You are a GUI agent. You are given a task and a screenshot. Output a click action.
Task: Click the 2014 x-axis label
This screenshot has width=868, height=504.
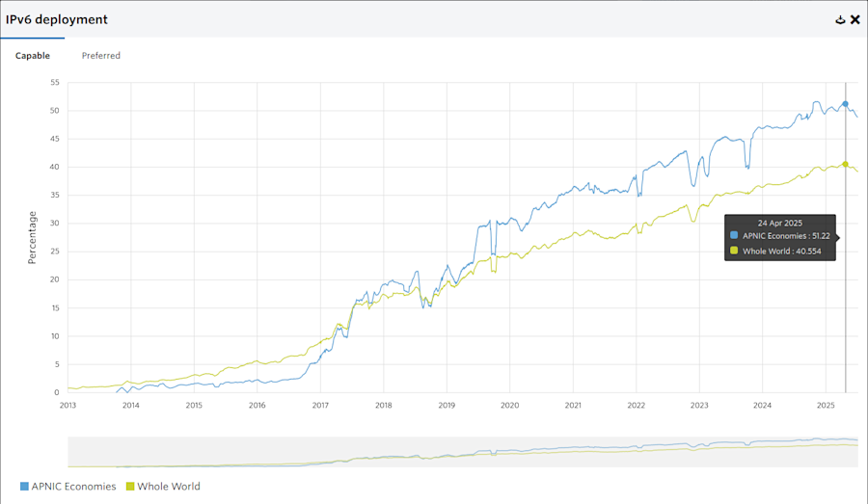pos(131,405)
